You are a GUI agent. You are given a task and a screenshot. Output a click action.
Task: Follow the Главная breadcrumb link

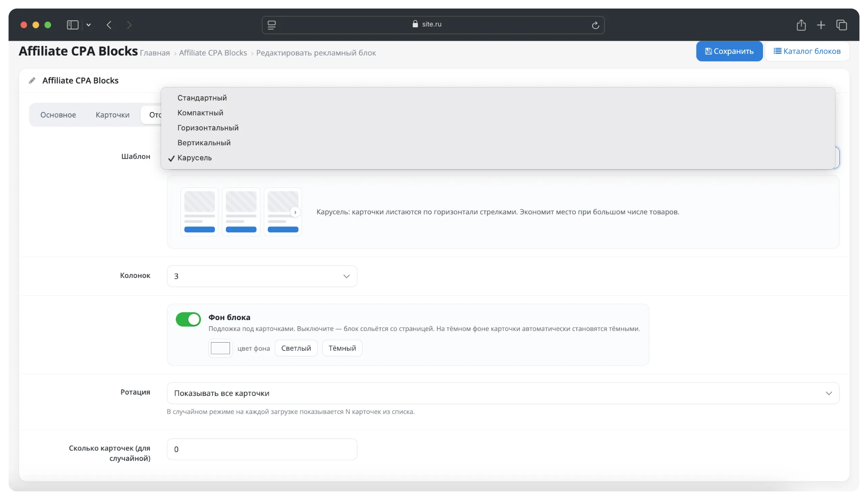point(155,53)
